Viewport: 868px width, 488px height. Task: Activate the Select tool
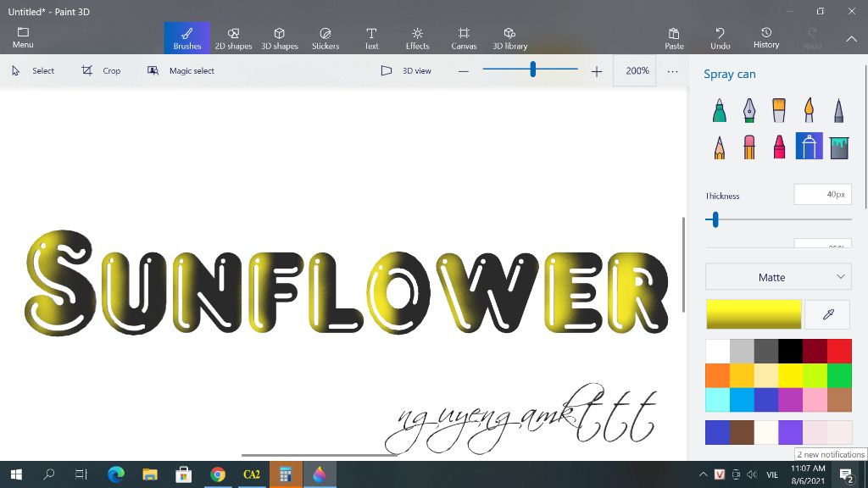[33, 71]
